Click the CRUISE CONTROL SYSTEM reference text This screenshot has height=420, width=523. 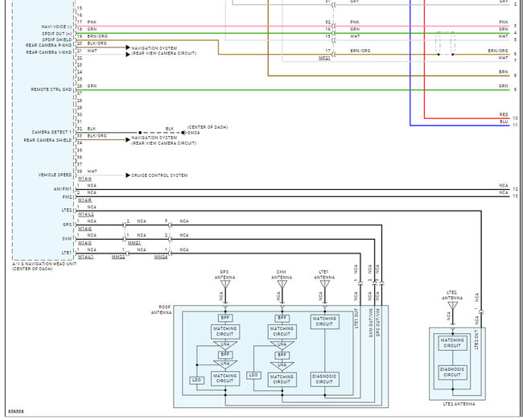[x=159, y=175]
